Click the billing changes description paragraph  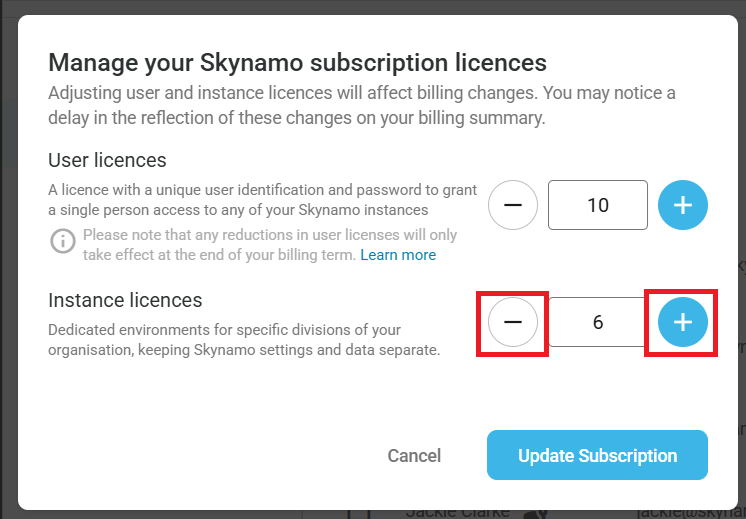click(x=362, y=105)
